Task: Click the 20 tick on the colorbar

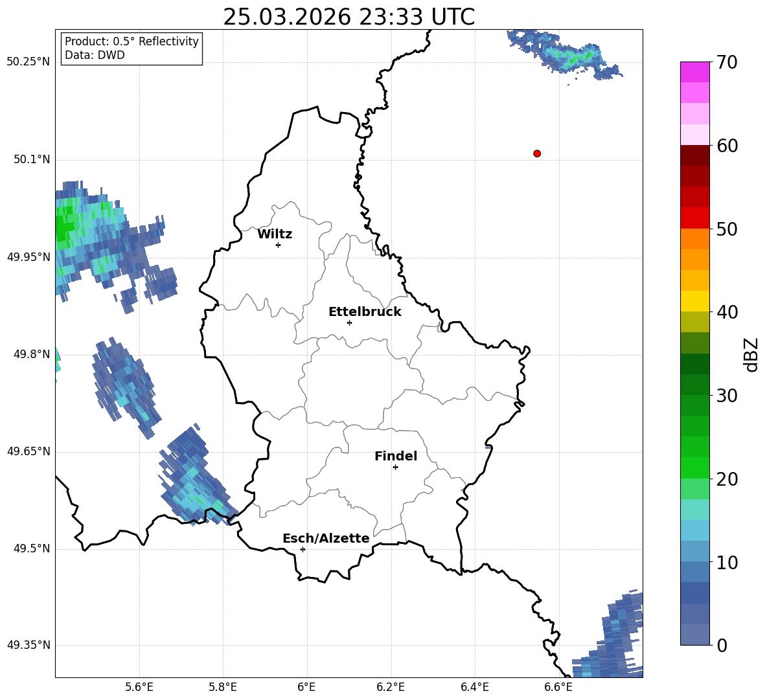Action: [727, 479]
